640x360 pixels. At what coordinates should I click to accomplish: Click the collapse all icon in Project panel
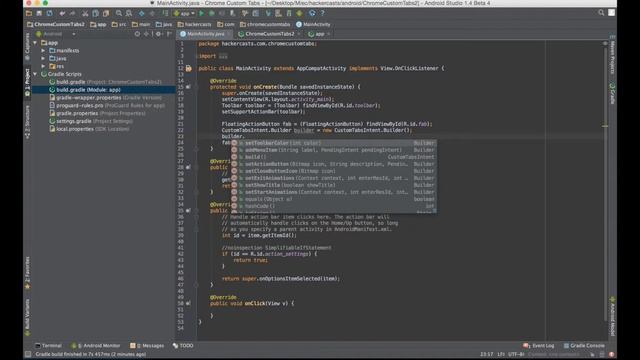[146, 34]
